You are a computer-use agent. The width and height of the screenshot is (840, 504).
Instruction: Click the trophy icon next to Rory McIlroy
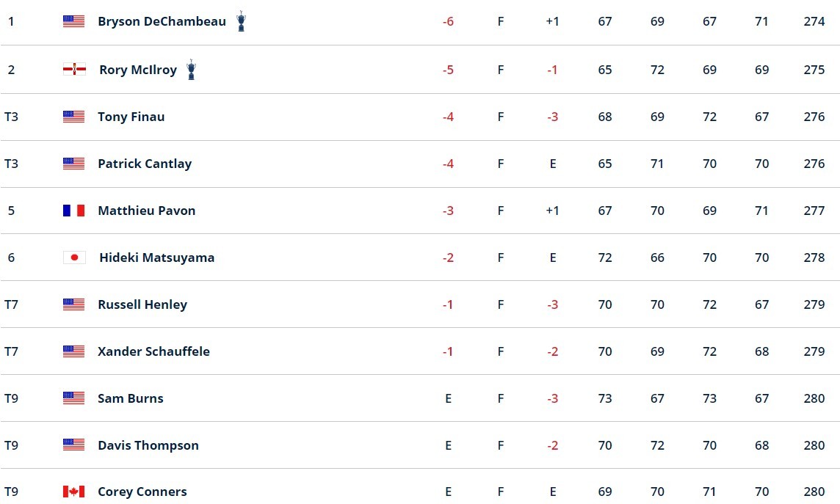click(191, 70)
